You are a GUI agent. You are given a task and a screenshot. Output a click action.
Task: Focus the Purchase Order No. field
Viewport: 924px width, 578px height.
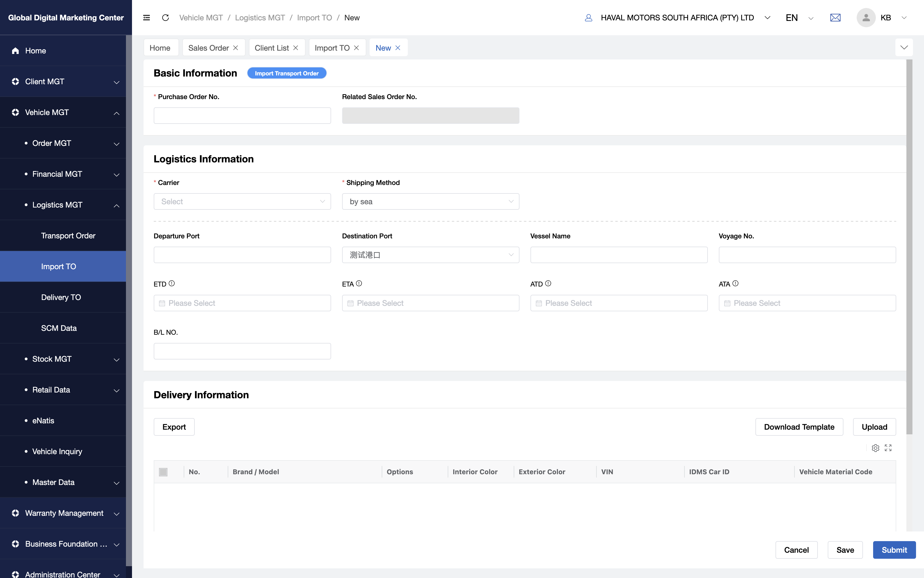242,115
